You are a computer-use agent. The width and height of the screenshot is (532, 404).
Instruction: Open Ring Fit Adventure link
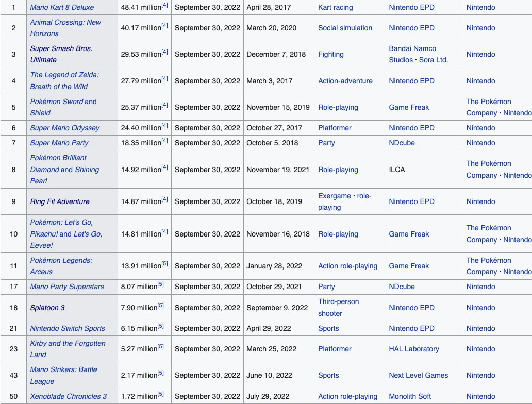coord(60,201)
